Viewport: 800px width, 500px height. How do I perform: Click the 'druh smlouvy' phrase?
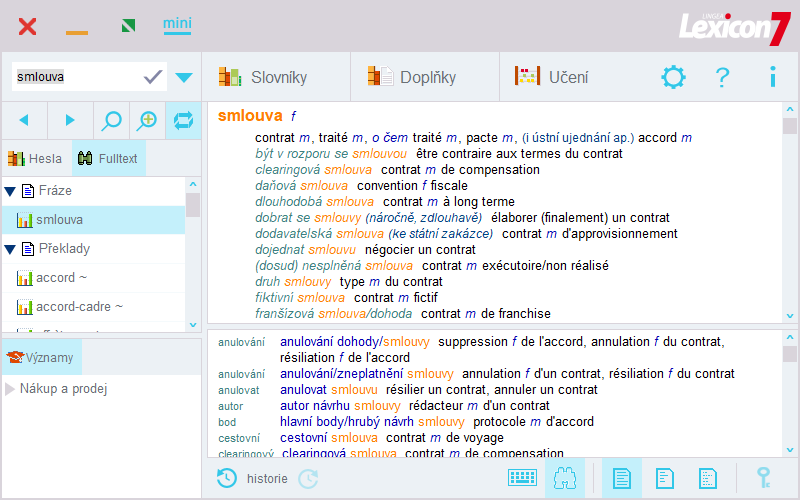pos(293,282)
